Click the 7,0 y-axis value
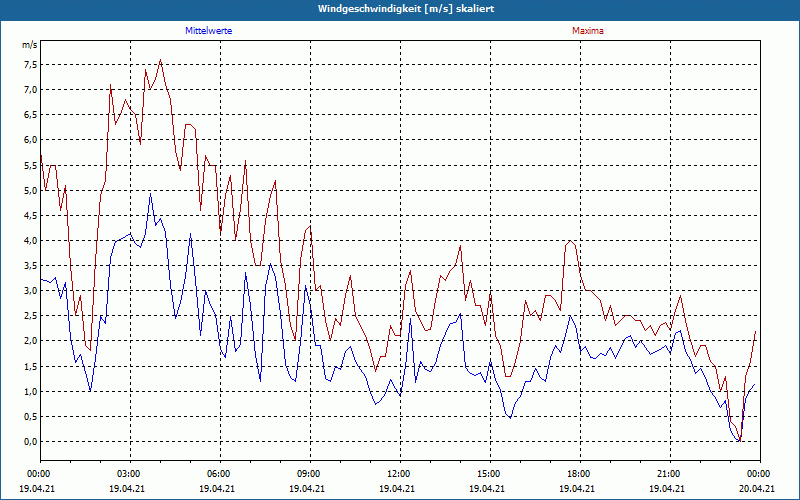This screenshot has width=800, height=500. click(x=30, y=90)
